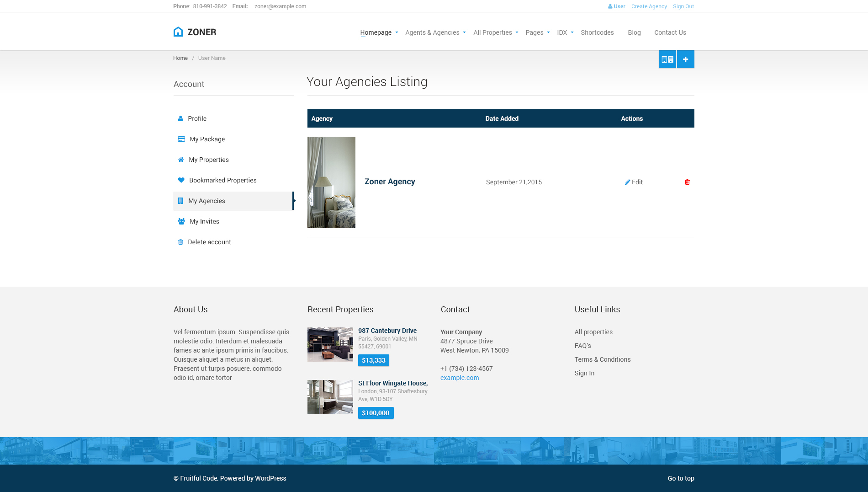Click the Bookmarked Properties heart icon

tap(181, 180)
